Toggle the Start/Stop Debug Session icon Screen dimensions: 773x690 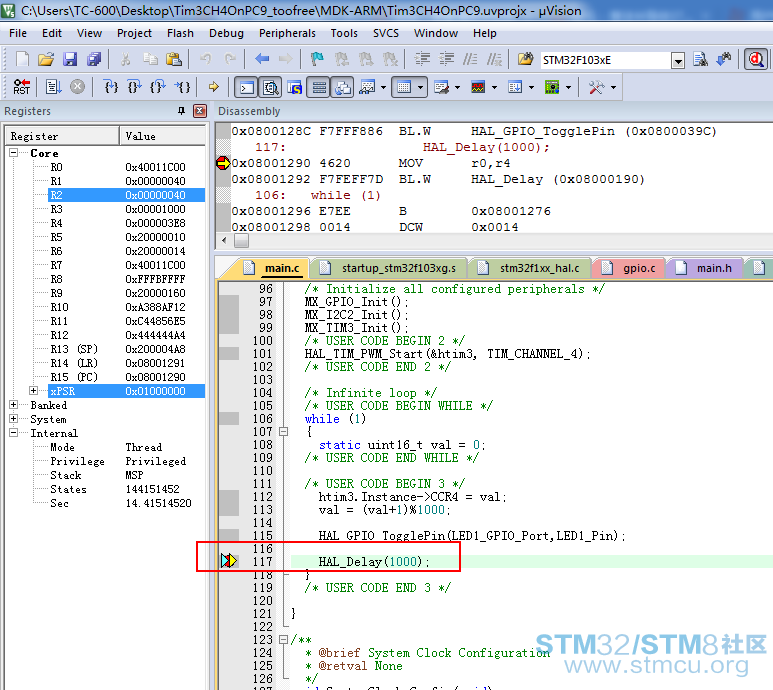[x=756, y=60]
